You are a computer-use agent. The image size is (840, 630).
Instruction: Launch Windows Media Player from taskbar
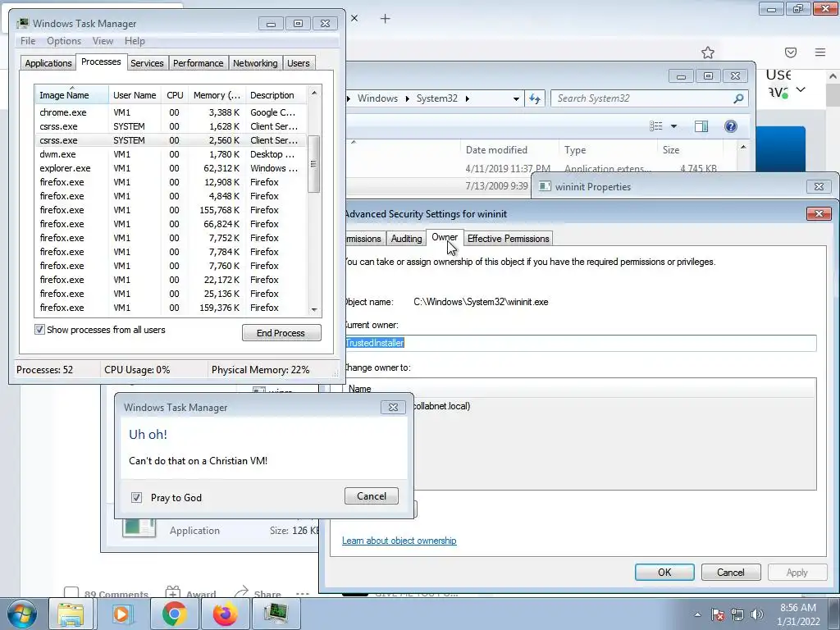click(121, 614)
